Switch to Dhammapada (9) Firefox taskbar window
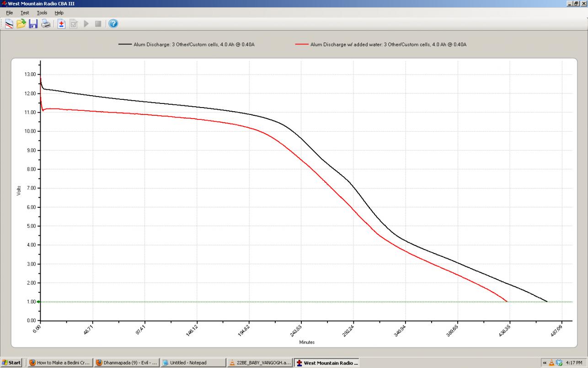The width and height of the screenshot is (588, 368). point(127,363)
